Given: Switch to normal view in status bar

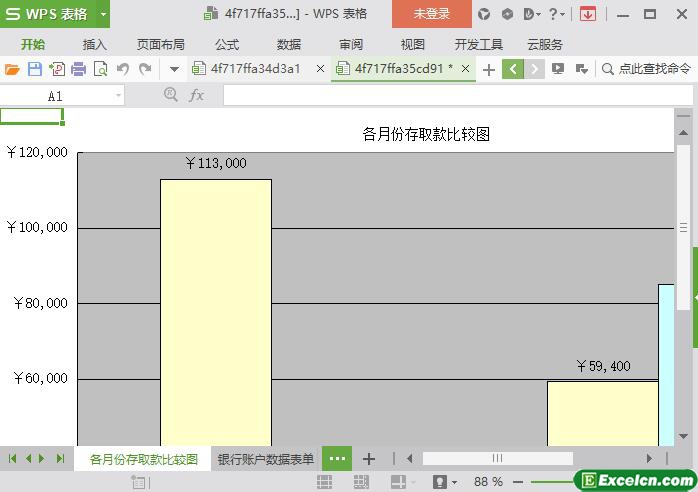Looking at the screenshot, I should [324, 482].
